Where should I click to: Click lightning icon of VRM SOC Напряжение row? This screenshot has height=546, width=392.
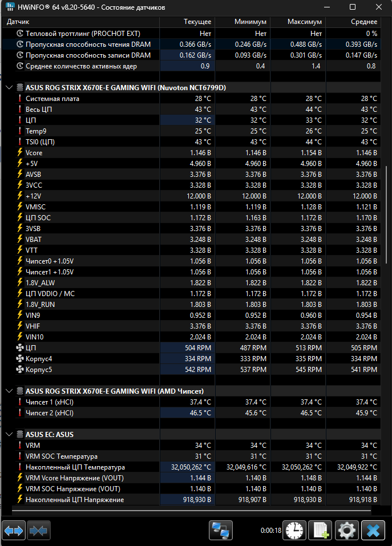click(20, 488)
